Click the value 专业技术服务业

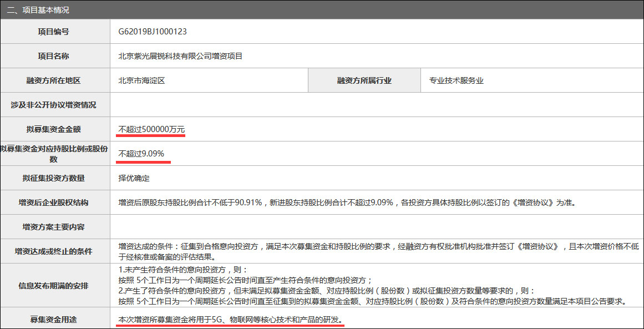tap(457, 80)
